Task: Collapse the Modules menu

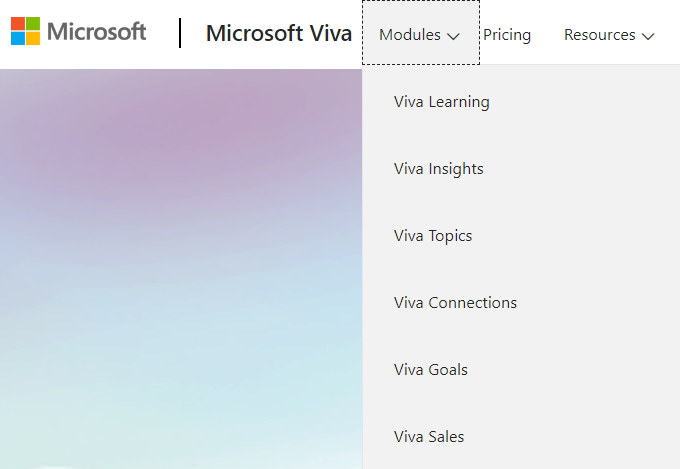Action: [x=420, y=35]
